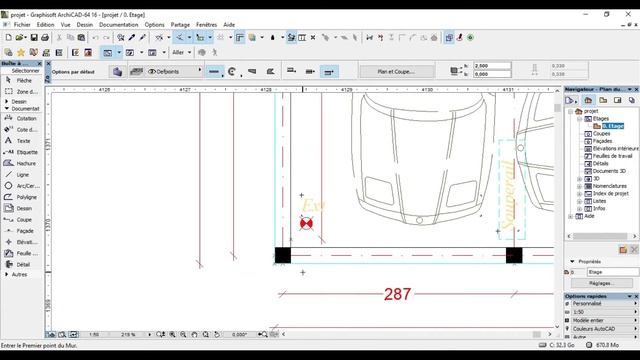The image size is (640, 360).
Task: Click the yellow star favorites icon
Action: pos(21,52)
